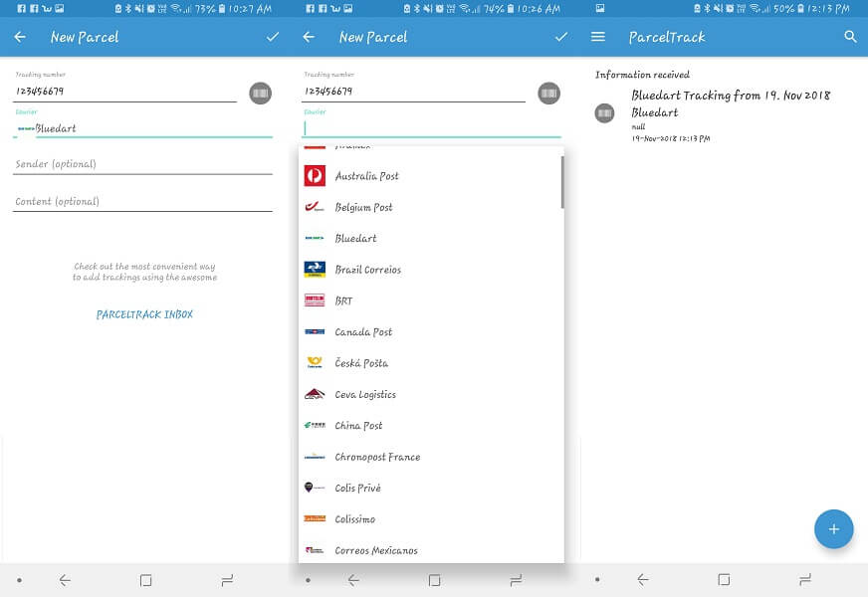Select Ceva Logistics courier option

click(431, 394)
